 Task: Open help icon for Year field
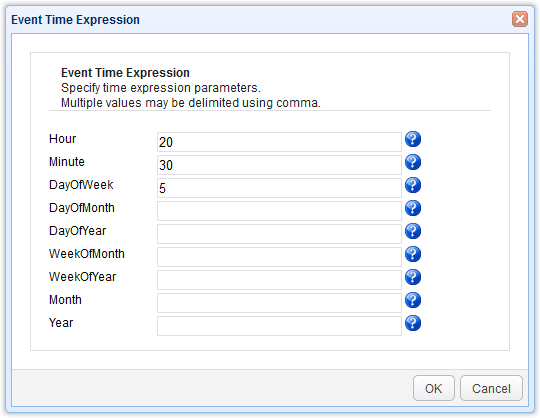point(413,323)
